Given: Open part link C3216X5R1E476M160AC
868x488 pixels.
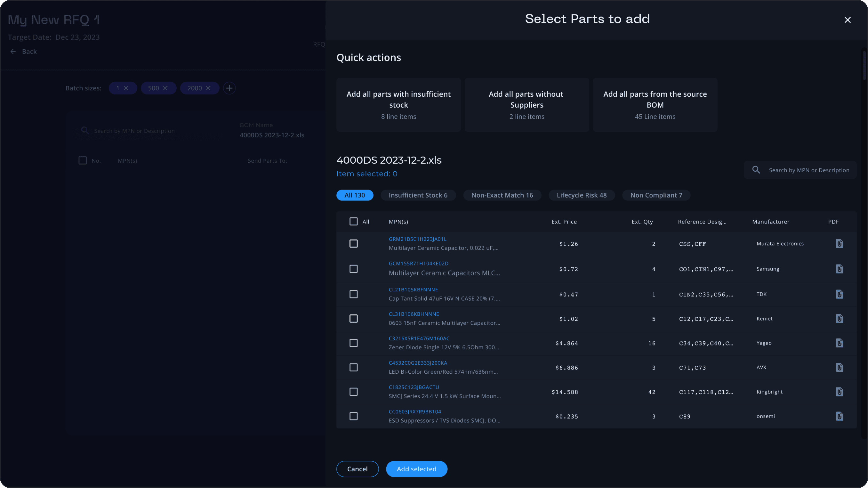Looking at the screenshot, I should [419, 338].
